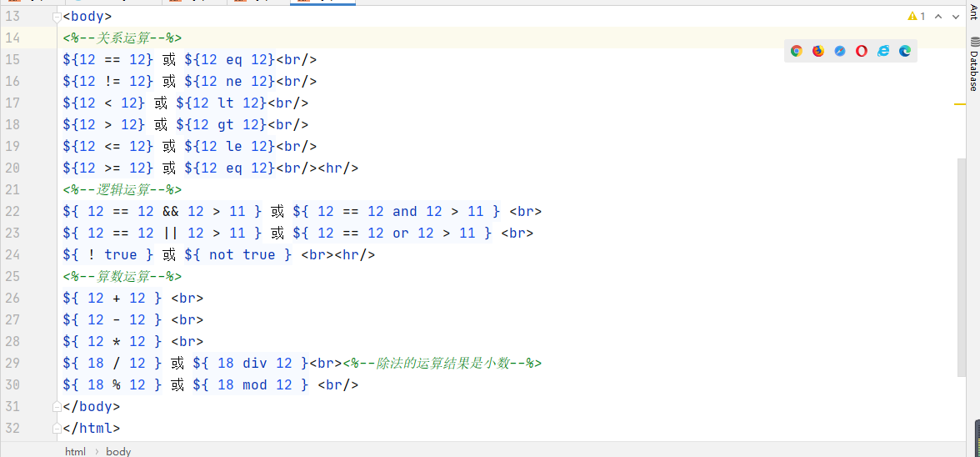Click the editor vertical scrollbar thumb

962,267
